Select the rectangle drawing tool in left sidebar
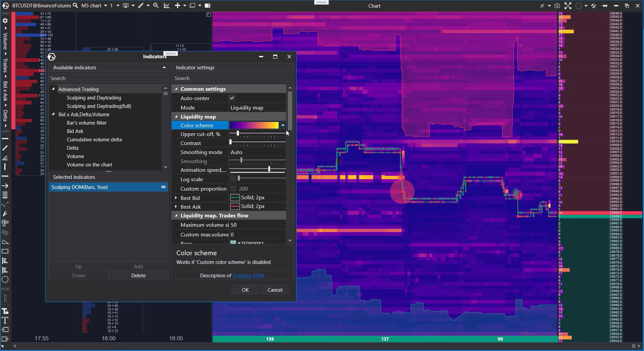The width and height of the screenshot is (644, 351). [5, 251]
